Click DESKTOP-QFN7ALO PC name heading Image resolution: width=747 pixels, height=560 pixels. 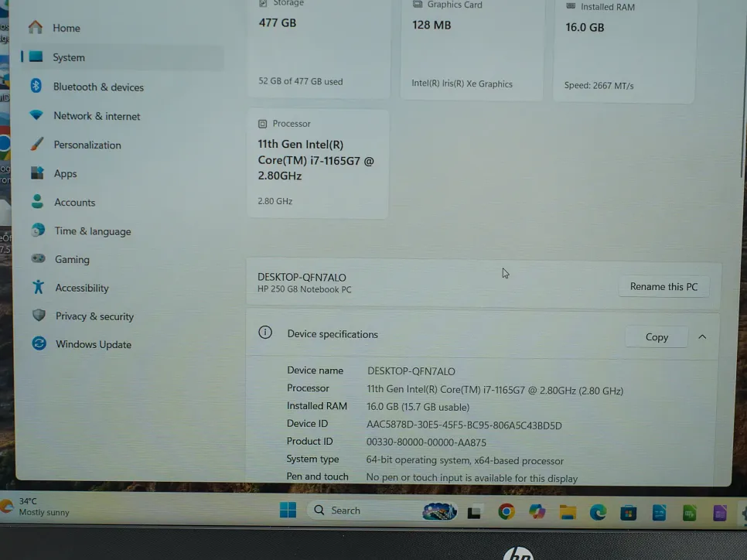302,277
